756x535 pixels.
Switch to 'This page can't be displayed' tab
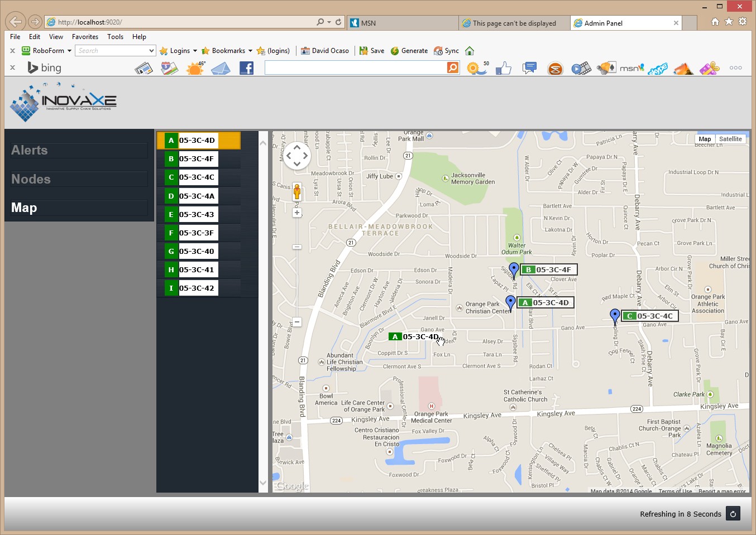tap(514, 23)
